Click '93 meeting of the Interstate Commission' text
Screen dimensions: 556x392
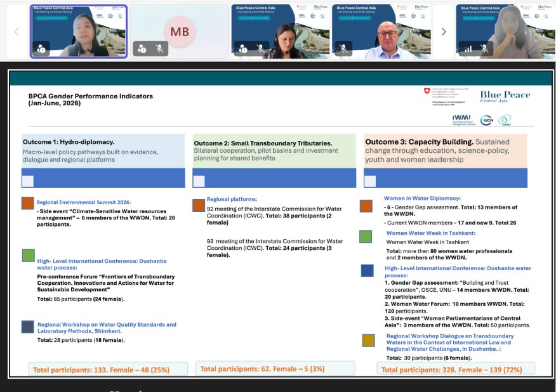tap(275, 248)
